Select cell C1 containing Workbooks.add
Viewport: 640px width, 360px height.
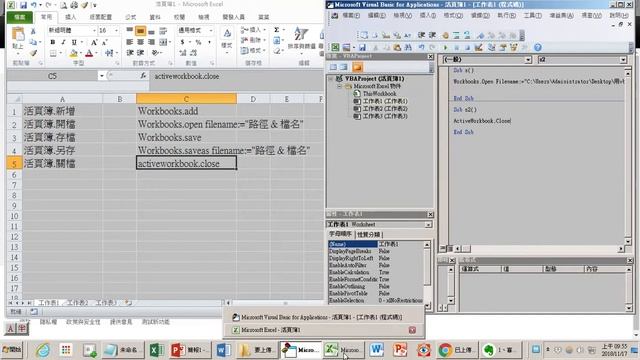186,111
